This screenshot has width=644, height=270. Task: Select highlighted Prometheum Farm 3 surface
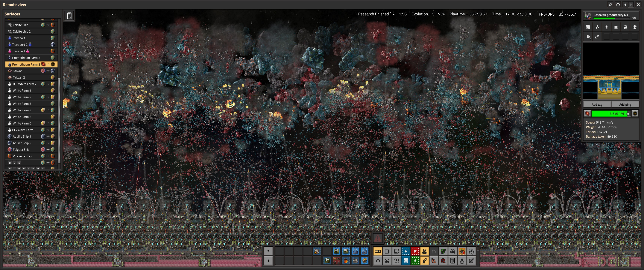pyautogui.click(x=31, y=64)
